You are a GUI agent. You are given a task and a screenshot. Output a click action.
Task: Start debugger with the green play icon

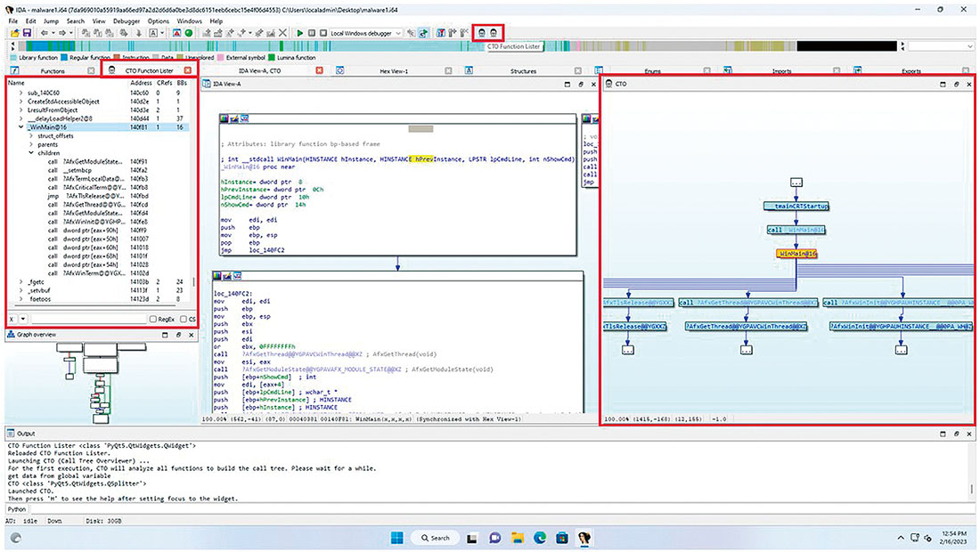(x=300, y=33)
